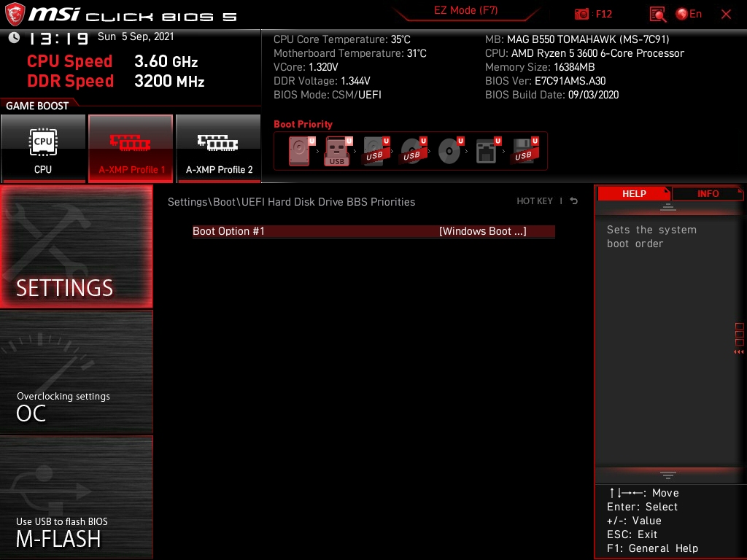Click the DDR Speed 3200 MHz value

[x=169, y=81]
